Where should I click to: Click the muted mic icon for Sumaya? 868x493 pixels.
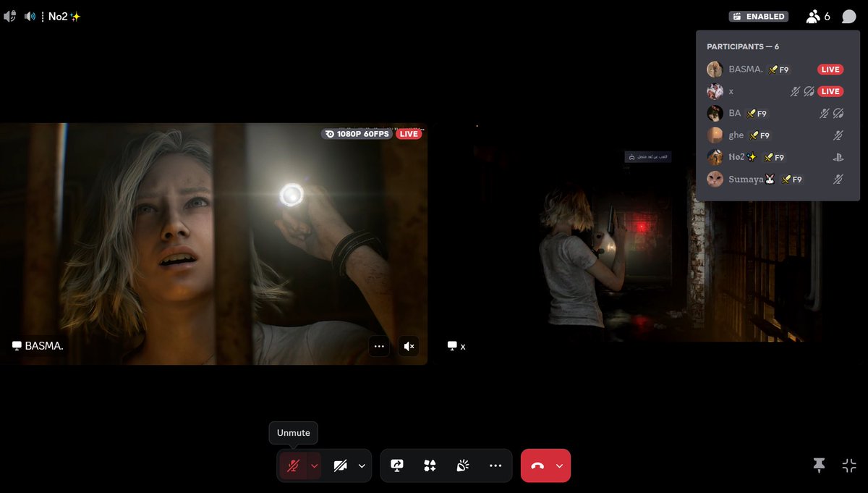click(x=838, y=179)
